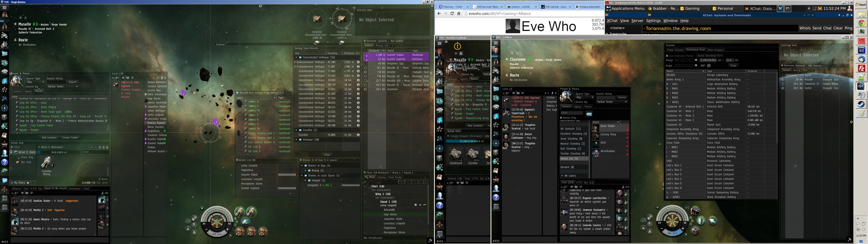The image size is (868, 244).
Task: Toggle checkbox below ship inventory tree
Action: (x=11, y=169)
